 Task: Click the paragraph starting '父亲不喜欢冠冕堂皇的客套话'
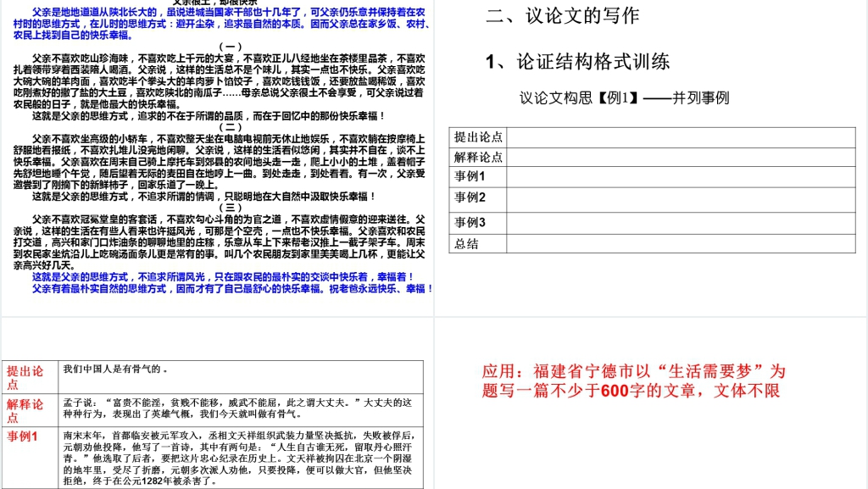pos(220,242)
